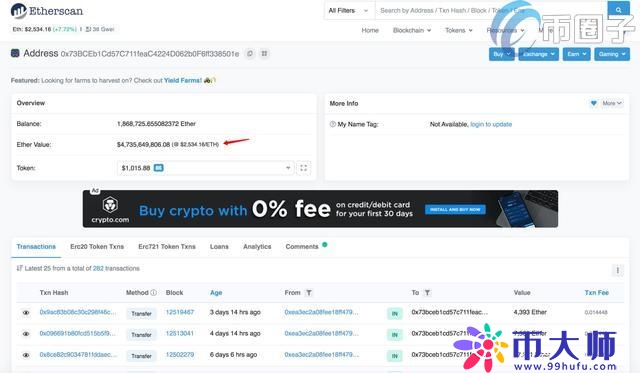The image size is (640, 373).
Task: Show the address QR code icon
Action: (x=264, y=53)
